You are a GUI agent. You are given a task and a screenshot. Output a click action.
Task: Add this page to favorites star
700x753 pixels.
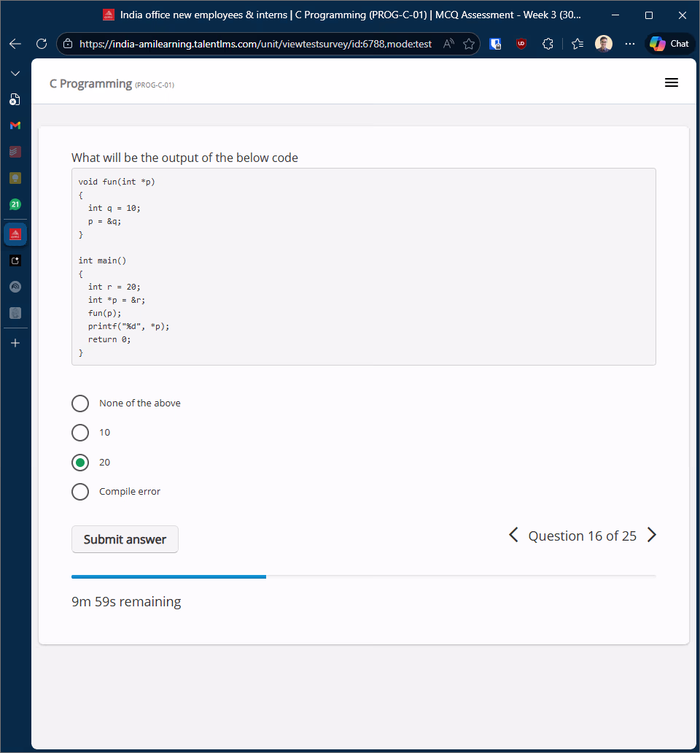click(x=469, y=44)
